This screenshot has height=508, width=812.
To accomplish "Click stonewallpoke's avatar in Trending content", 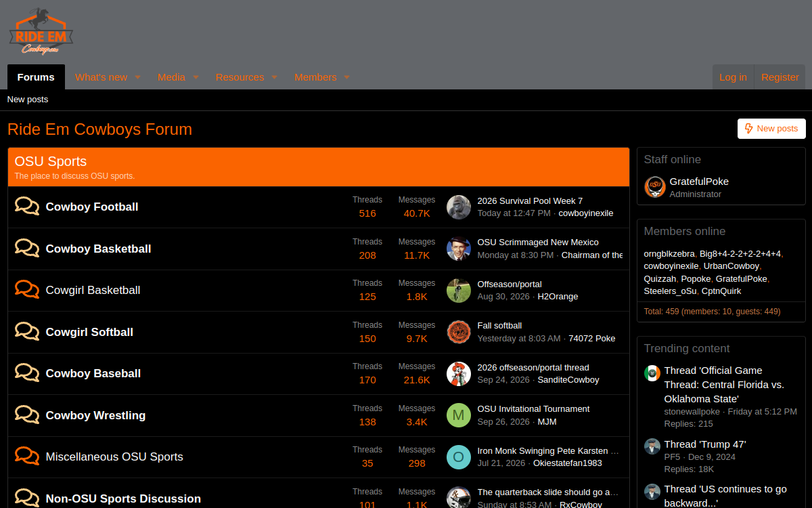I will pyautogui.click(x=652, y=373).
